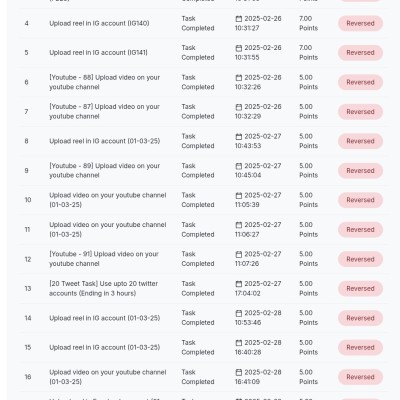This screenshot has width=400, height=400.
Task: Open the [Youtube - 88] Upload video task
Action: (105, 82)
